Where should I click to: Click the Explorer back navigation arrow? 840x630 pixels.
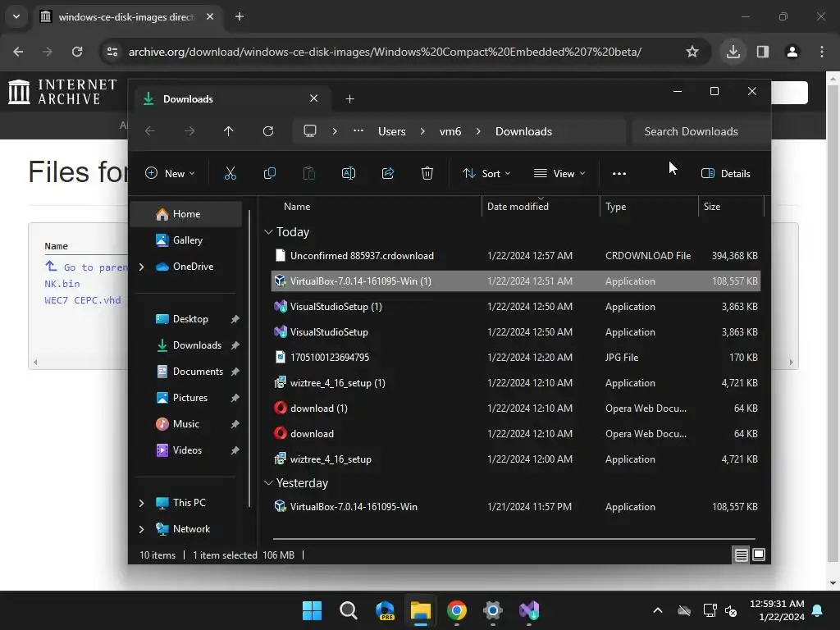150,131
